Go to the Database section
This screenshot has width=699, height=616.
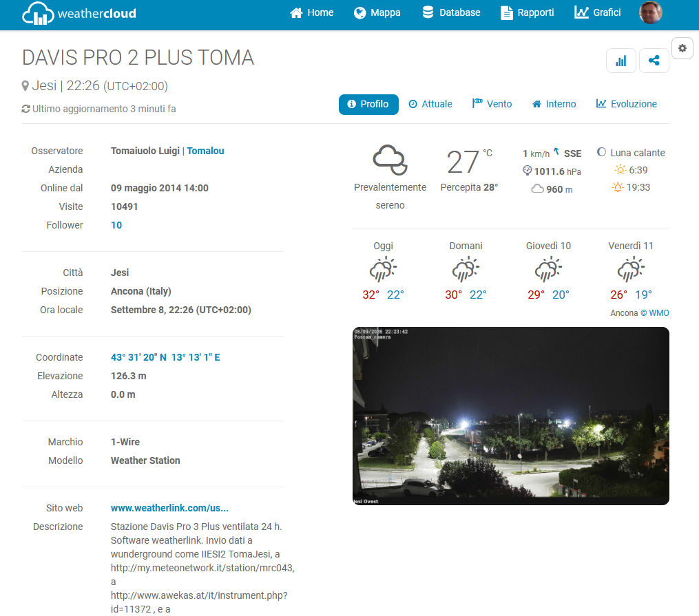tap(451, 12)
